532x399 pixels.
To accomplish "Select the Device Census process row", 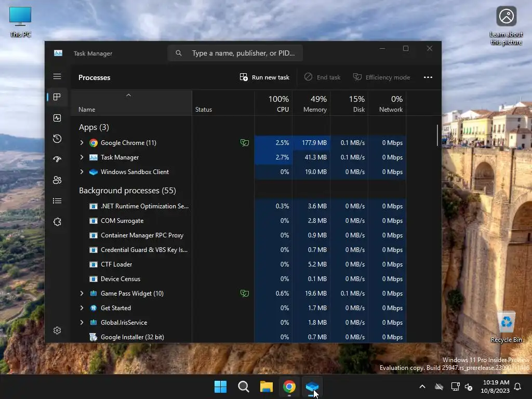I will [238, 279].
